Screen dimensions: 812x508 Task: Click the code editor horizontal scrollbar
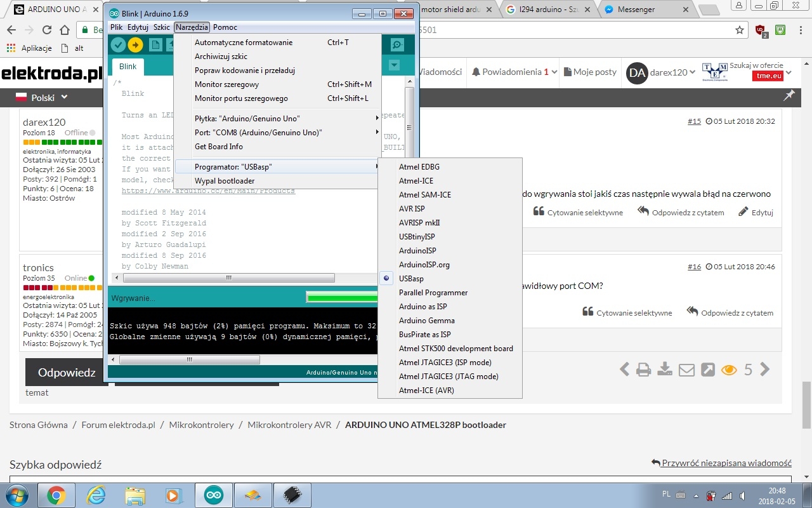tap(228, 278)
